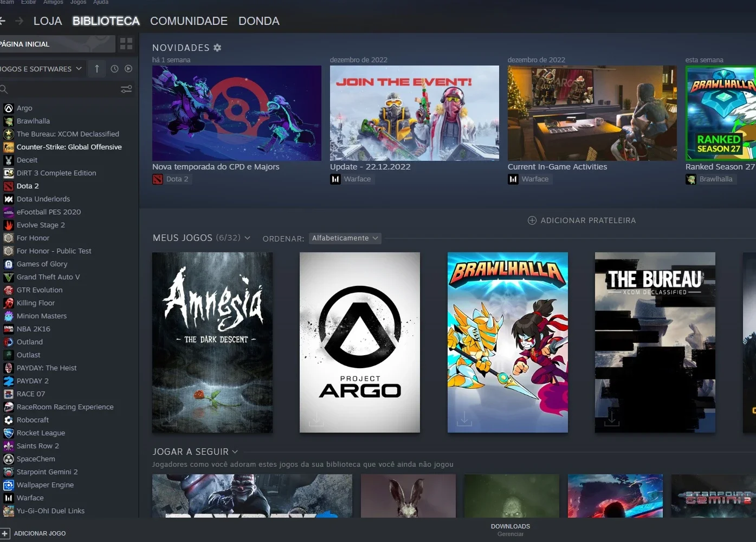
Task: Open Downloads Gerenciar at bottom
Action: point(511,530)
